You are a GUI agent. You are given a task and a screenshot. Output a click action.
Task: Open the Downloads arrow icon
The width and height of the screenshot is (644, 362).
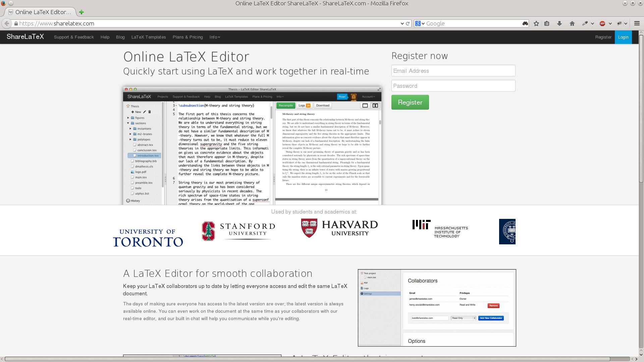coord(559,23)
